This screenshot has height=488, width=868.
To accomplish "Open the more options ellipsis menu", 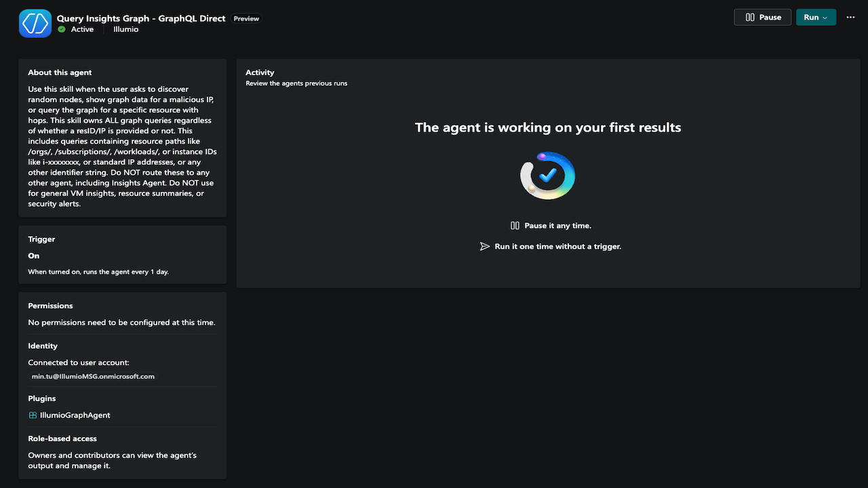I will tap(851, 18).
